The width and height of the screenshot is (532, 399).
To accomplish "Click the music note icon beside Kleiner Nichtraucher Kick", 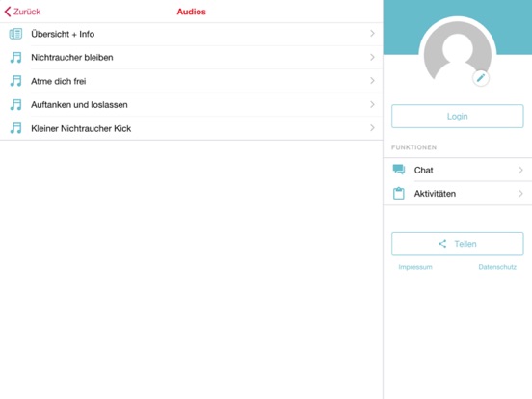I will click(15, 128).
